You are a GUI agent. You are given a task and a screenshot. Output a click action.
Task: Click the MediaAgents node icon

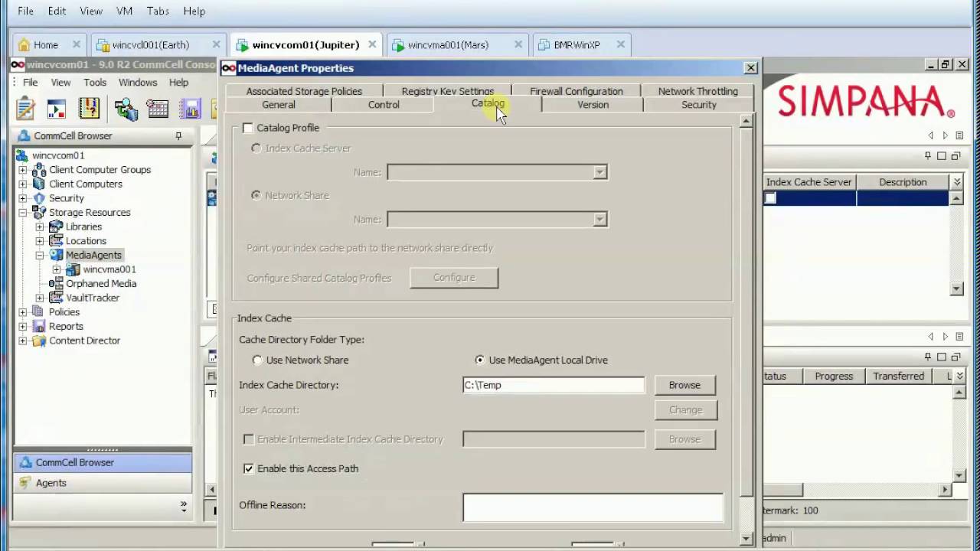[x=56, y=255]
